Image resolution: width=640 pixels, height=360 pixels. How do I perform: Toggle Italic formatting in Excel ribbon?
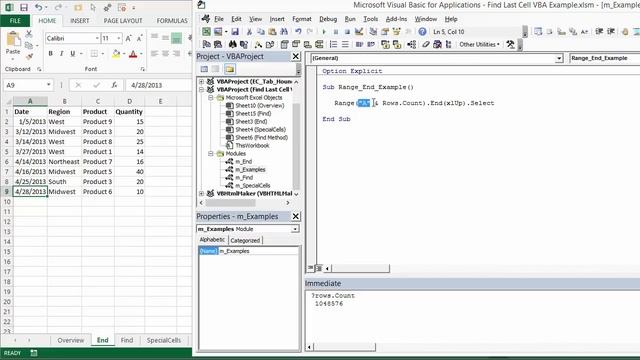(62, 53)
